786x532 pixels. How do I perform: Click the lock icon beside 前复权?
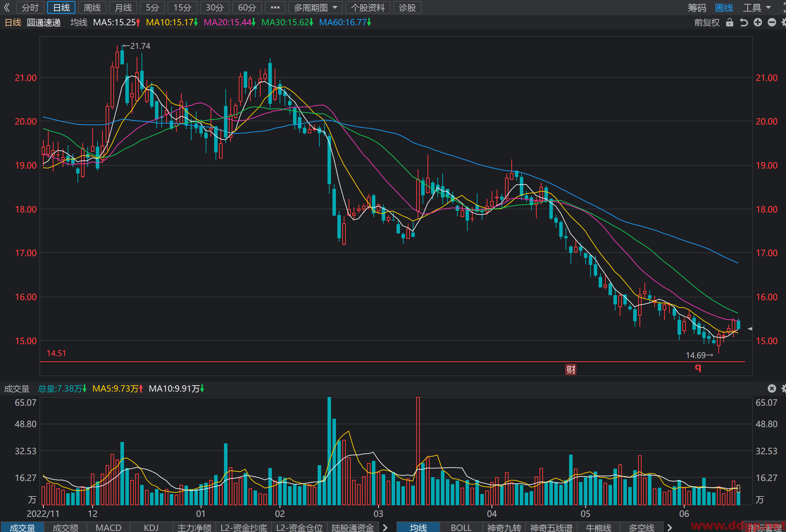(730, 23)
